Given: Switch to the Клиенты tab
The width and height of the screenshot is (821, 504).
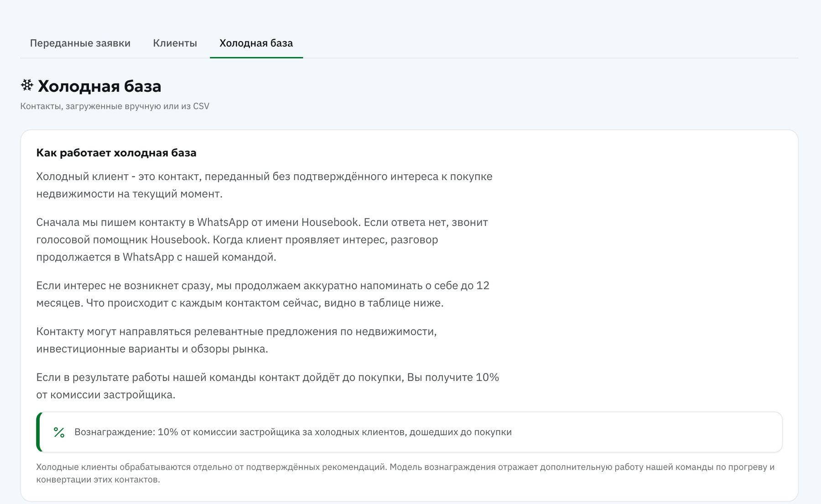Looking at the screenshot, I should tap(175, 43).
